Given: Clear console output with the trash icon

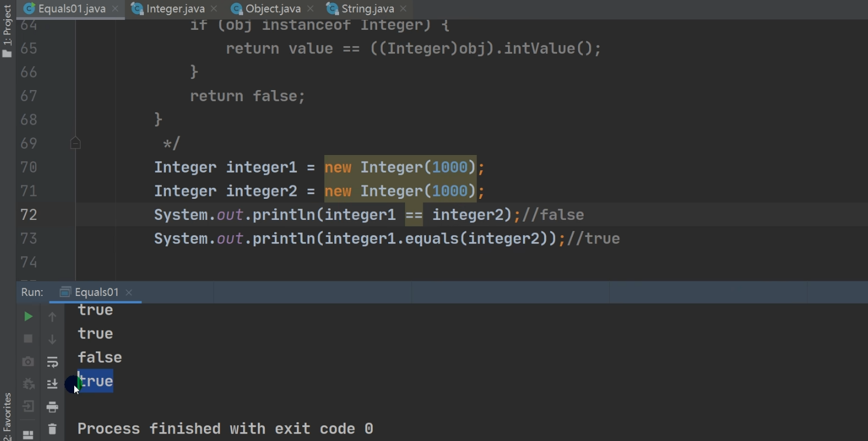Looking at the screenshot, I should pyautogui.click(x=52, y=429).
